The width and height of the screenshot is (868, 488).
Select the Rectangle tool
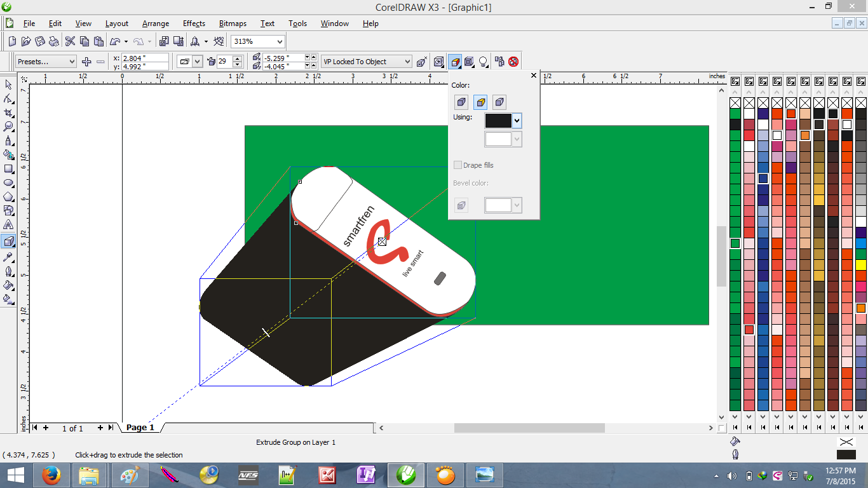point(8,169)
